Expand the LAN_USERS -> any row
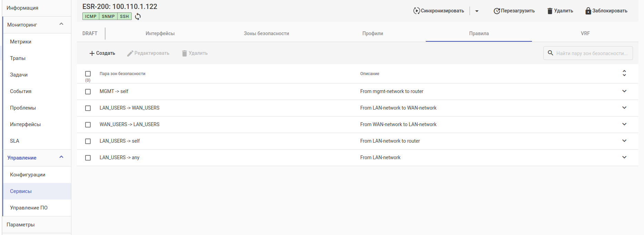644x235 pixels. (x=624, y=157)
